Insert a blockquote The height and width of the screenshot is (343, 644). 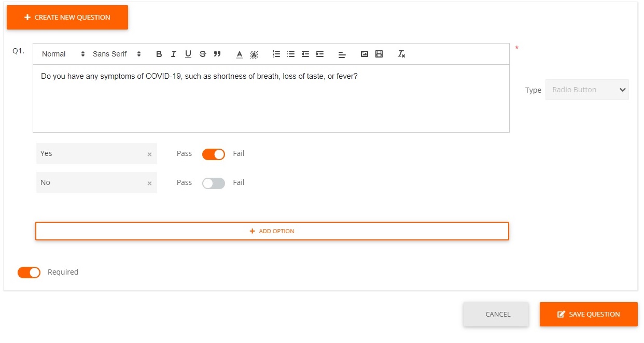pyautogui.click(x=217, y=54)
